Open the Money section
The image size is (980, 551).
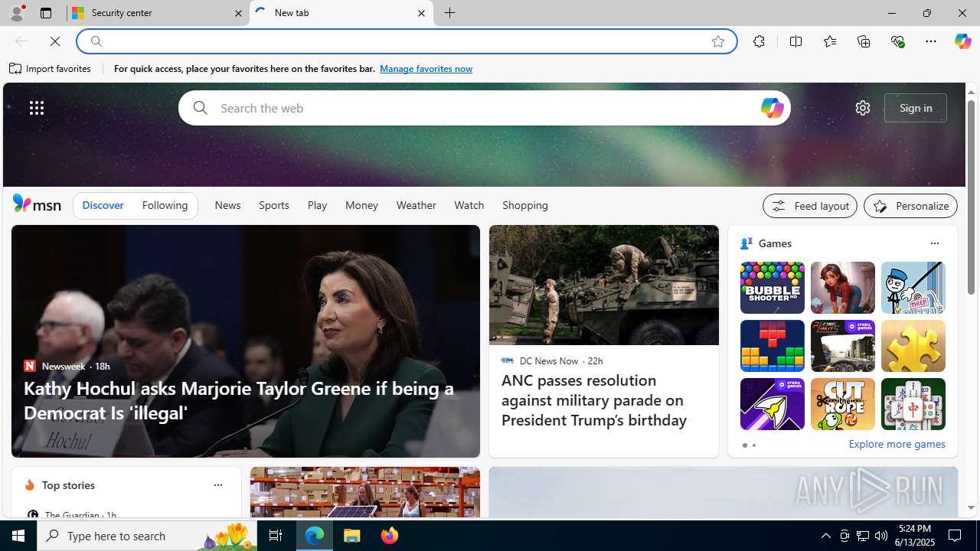pyautogui.click(x=361, y=205)
